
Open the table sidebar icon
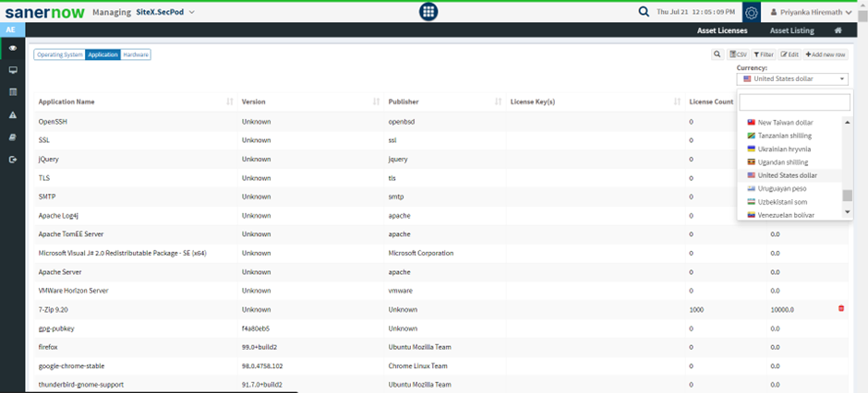click(x=13, y=92)
